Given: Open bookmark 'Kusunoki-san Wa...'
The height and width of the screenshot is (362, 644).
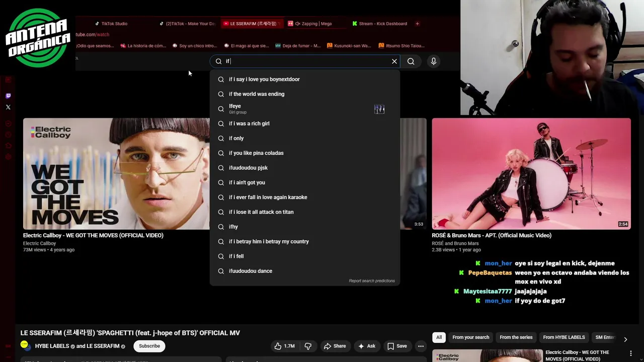Looking at the screenshot, I should [x=349, y=46].
